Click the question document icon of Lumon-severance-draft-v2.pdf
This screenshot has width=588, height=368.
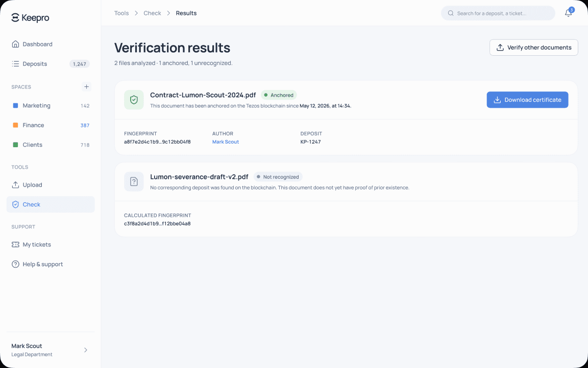click(x=134, y=181)
